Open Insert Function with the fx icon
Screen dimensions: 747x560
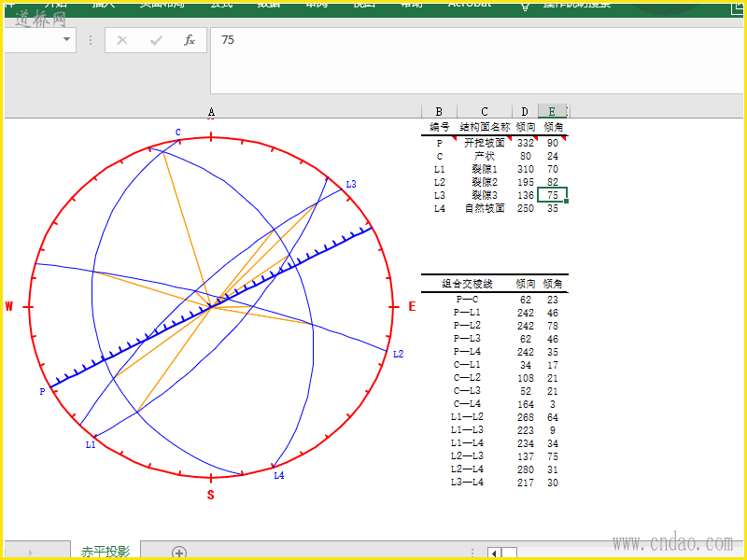(190, 40)
